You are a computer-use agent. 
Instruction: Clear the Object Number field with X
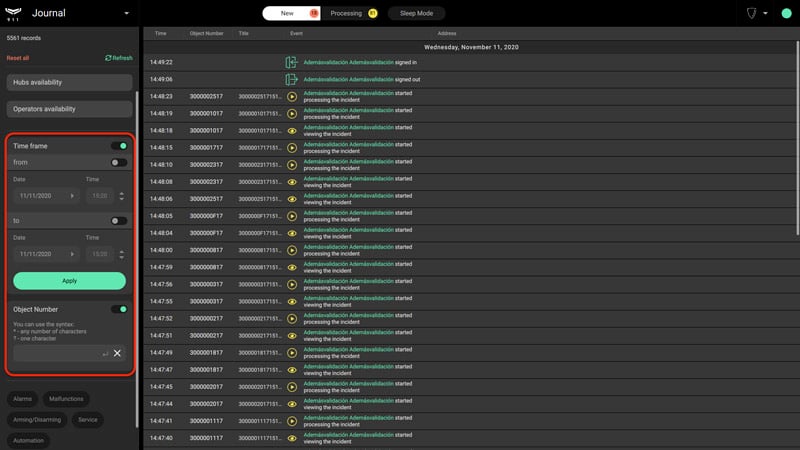pos(117,353)
